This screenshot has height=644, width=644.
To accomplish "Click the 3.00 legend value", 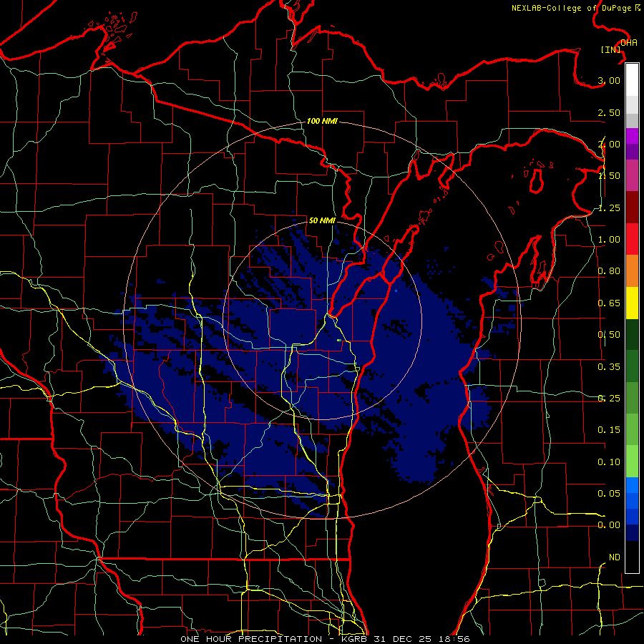I will tap(609, 80).
